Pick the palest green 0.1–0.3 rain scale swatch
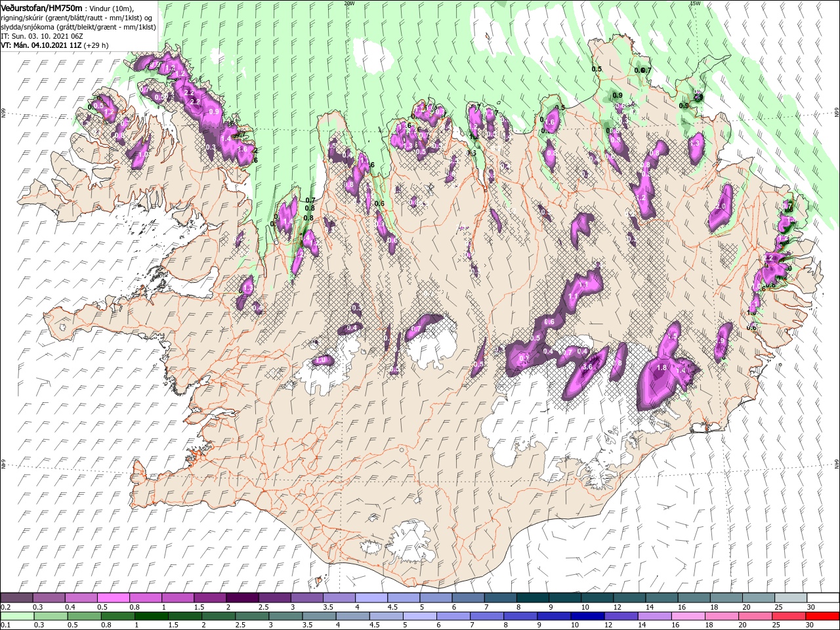Image resolution: width=840 pixels, height=630 pixels. 17,616
